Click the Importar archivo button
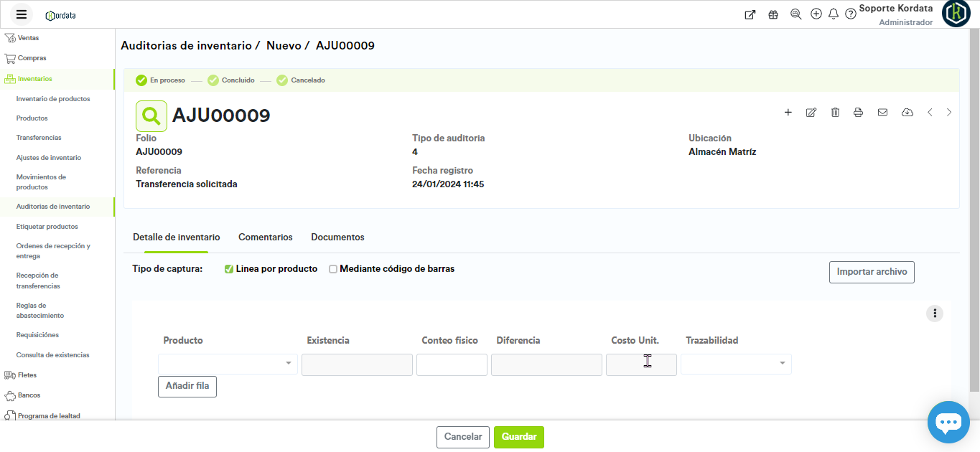Screen dimensions: 980x452 tap(872, 273)
